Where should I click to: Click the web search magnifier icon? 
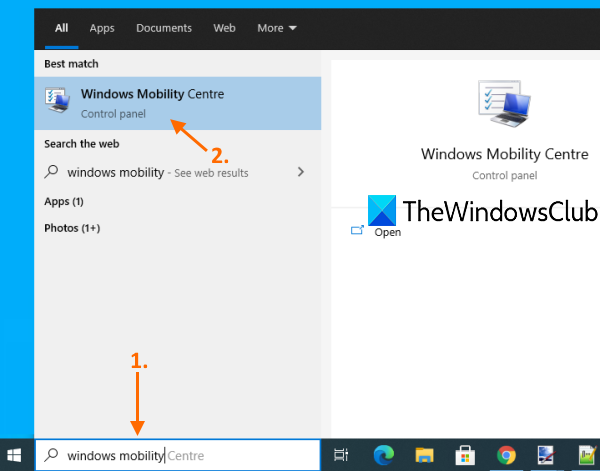[51, 172]
